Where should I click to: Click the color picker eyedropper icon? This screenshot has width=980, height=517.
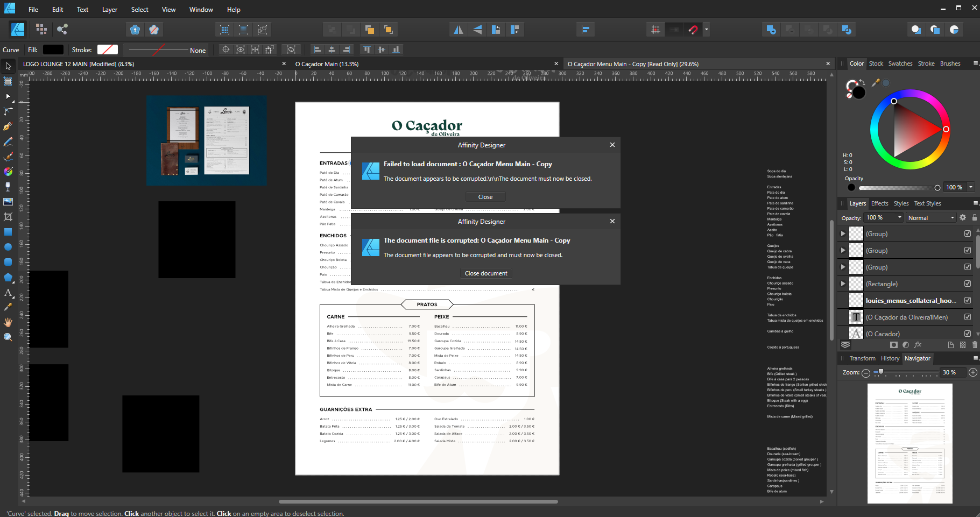pyautogui.click(x=876, y=83)
